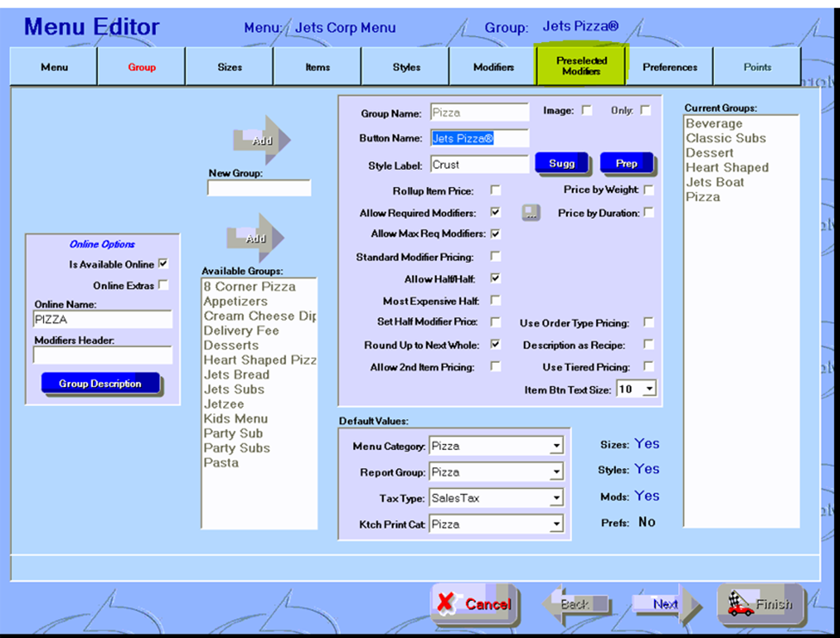Check Description as Recipe

[649, 344]
